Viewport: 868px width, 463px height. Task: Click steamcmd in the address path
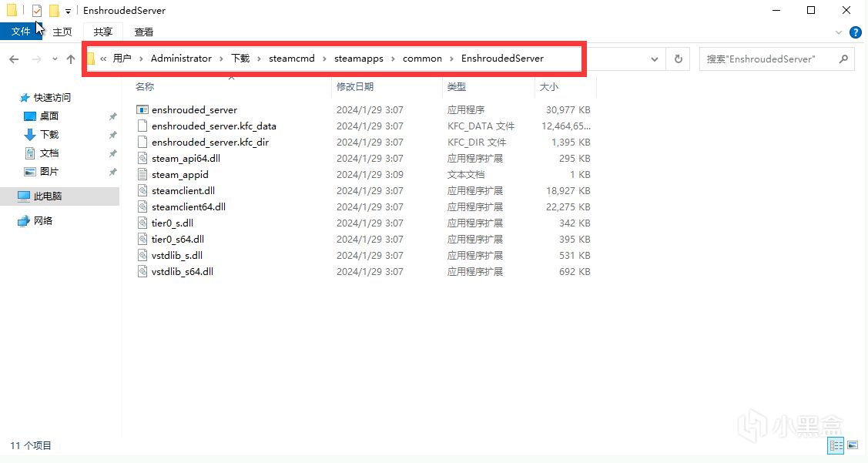point(292,58)
